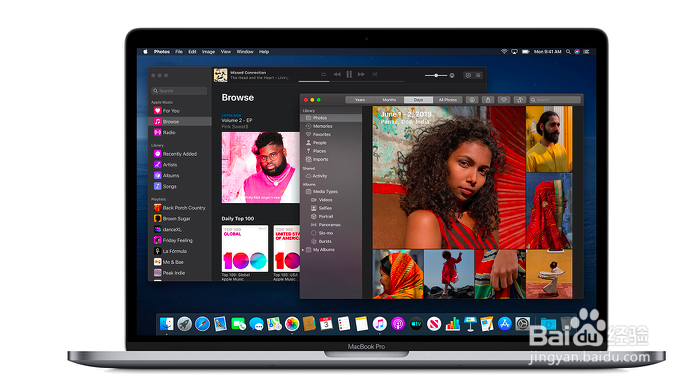This screenshot has width=689, height=381.
Task: Open App Store in the Dock
Action: tap(505, 324)
